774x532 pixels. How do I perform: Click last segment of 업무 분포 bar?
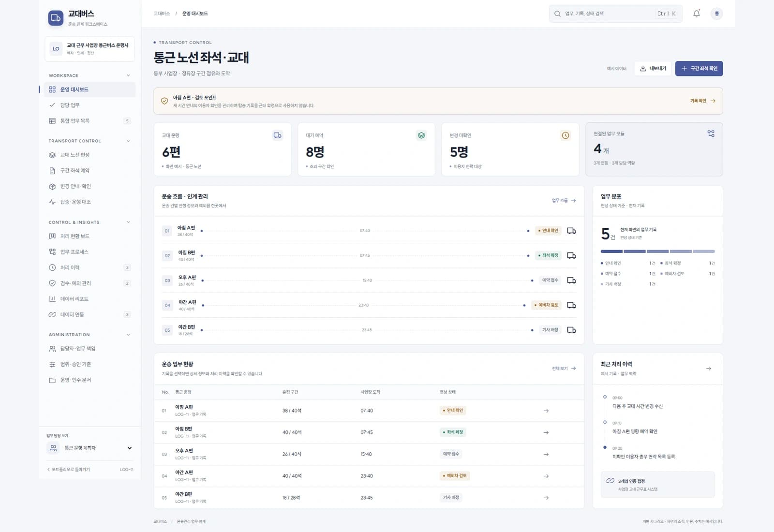click(x=704, y=251)
